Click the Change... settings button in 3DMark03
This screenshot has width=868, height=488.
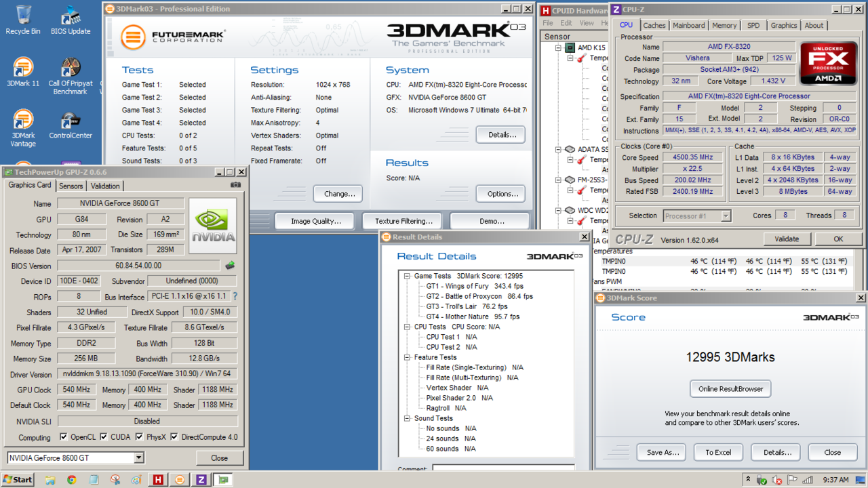(338, 194)
